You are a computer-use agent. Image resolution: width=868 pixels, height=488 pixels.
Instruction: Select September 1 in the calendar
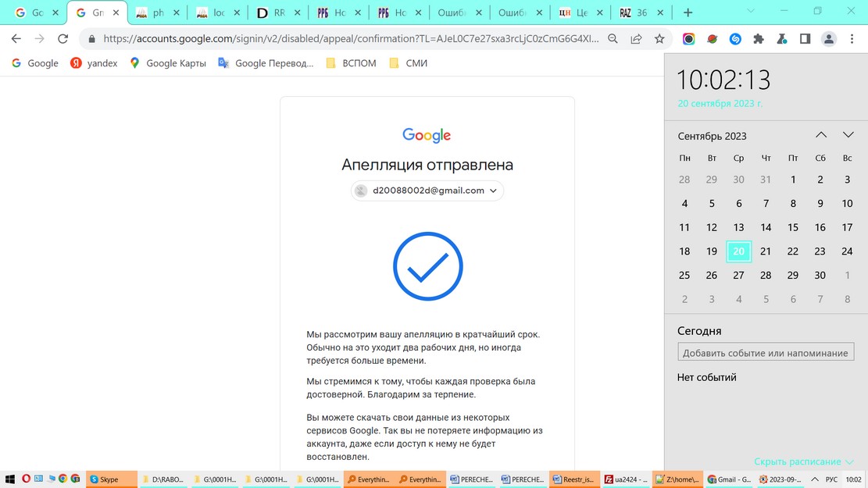pyautogui.click(x=793, y=180)
